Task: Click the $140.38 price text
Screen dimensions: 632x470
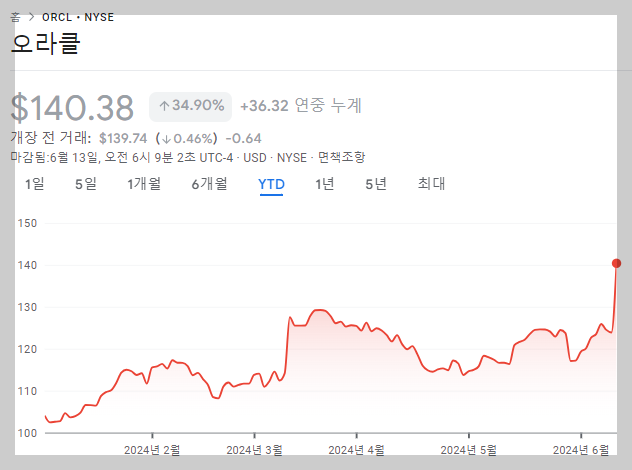Action: tap(72, 108)
